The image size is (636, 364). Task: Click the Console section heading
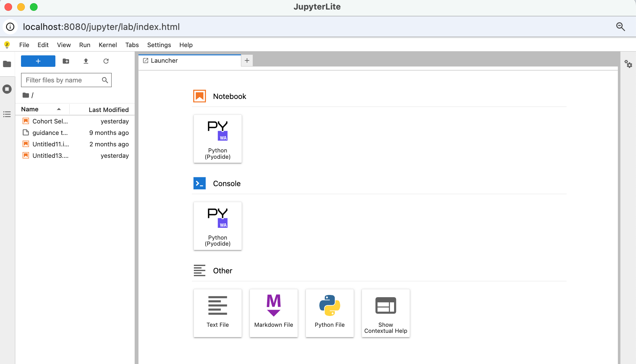(227, 184)
